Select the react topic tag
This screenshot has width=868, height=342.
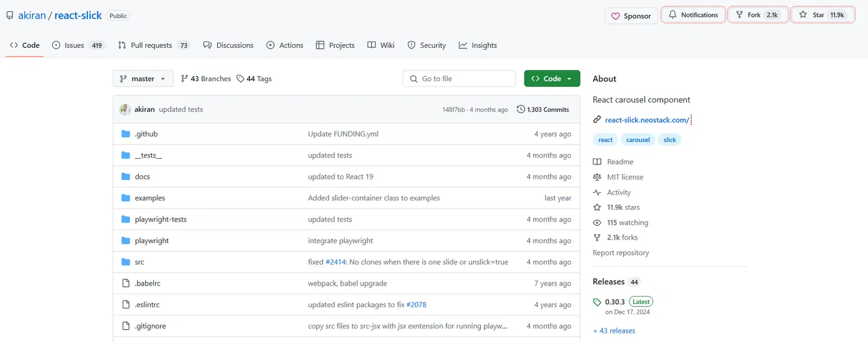605,140
